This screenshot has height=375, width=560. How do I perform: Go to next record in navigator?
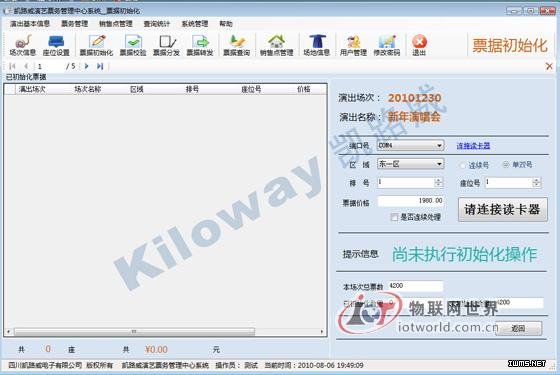click(86, 66)
